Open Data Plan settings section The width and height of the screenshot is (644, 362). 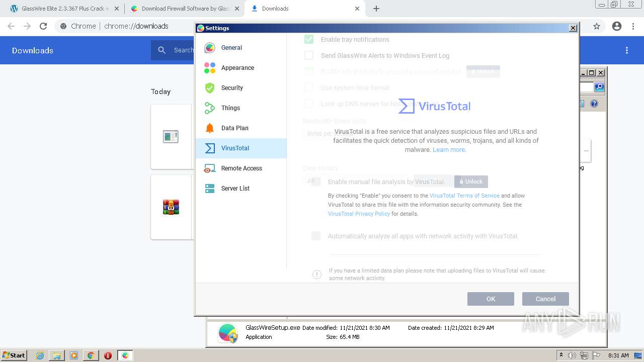click(x=241, y=128)
